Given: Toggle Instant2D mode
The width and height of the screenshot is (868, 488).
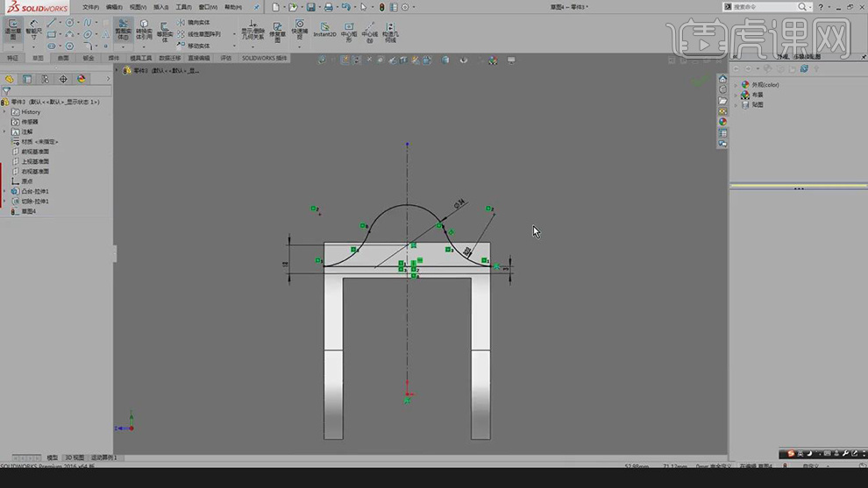Looking at the screenshot, I should coord(325,29).
